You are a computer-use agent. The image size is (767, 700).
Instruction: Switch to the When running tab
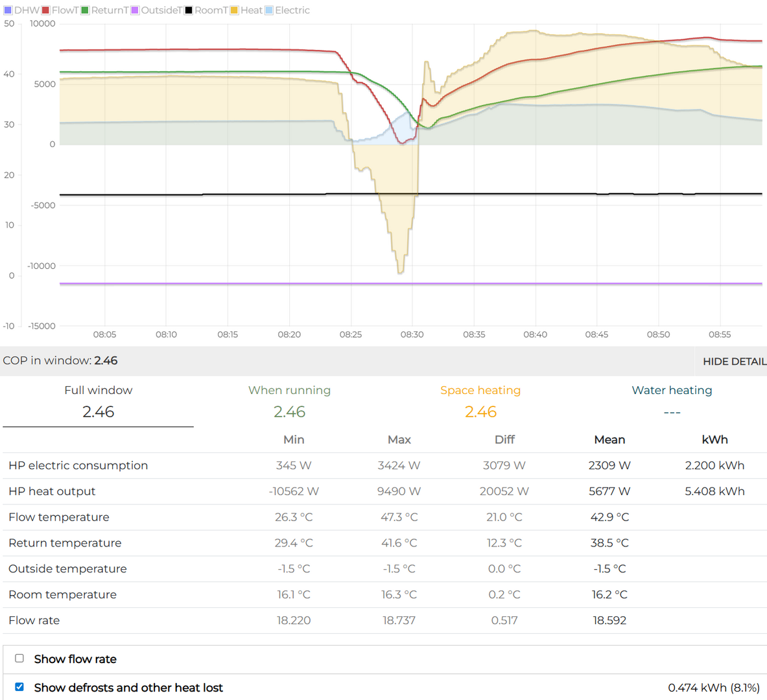click(x=289, y=401)
